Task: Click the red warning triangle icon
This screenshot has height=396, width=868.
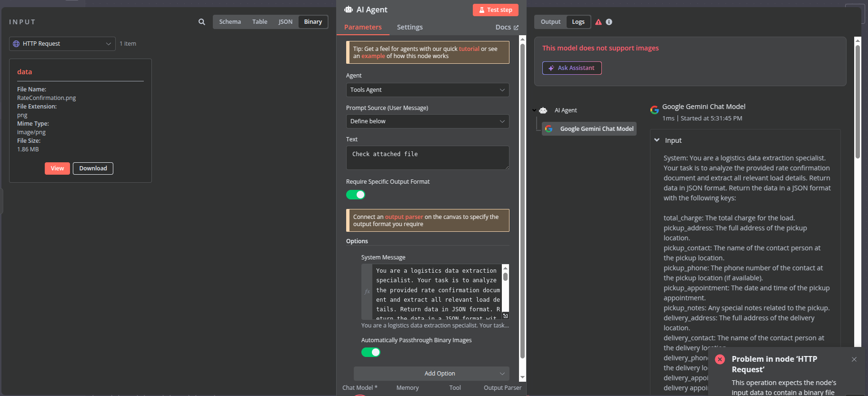Action: (x=599, y=22)
